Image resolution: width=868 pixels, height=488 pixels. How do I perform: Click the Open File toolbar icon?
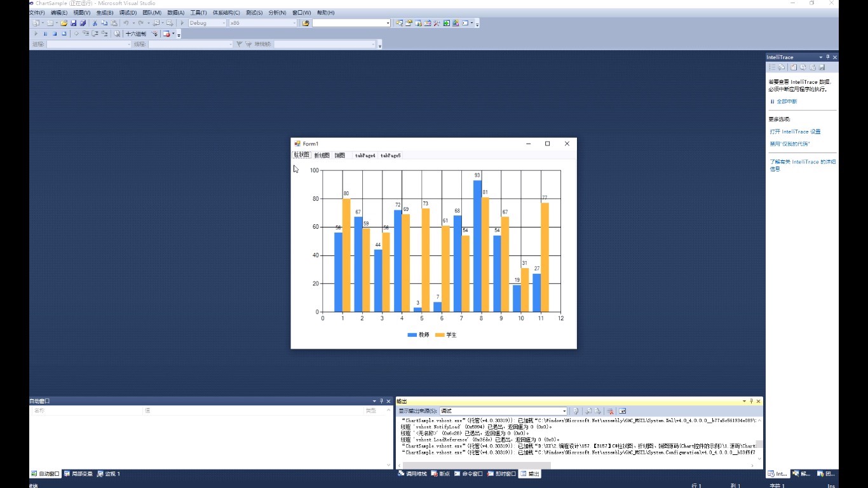[64, 23]
